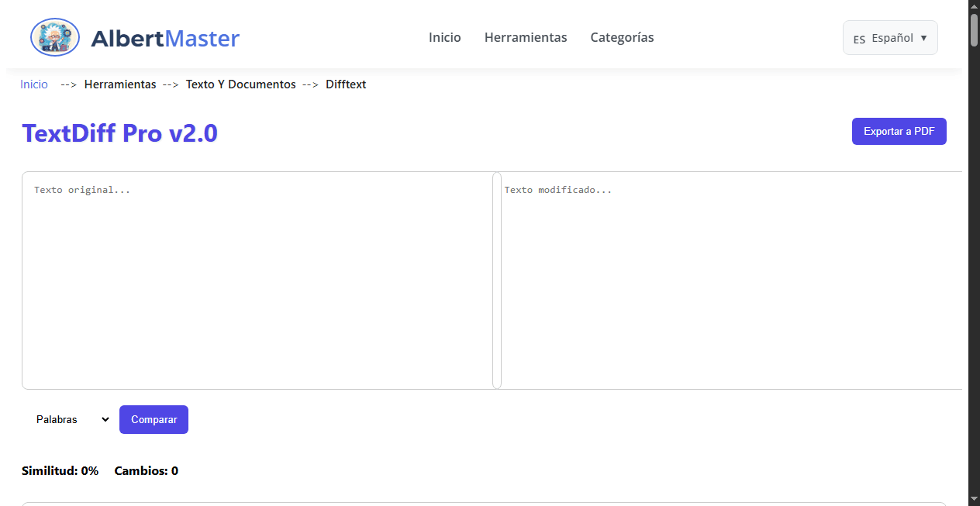
Task: Click the Cambios: 0 counter
Action: 146,470
